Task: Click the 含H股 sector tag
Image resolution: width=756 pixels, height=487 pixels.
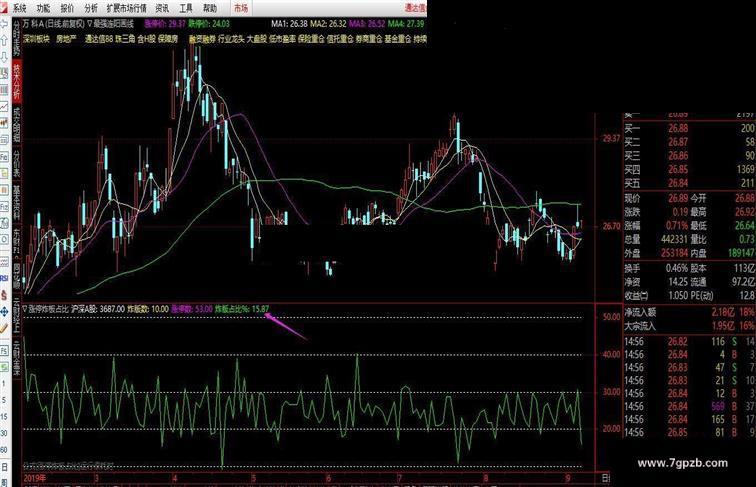Action: (x=147, y=39)
